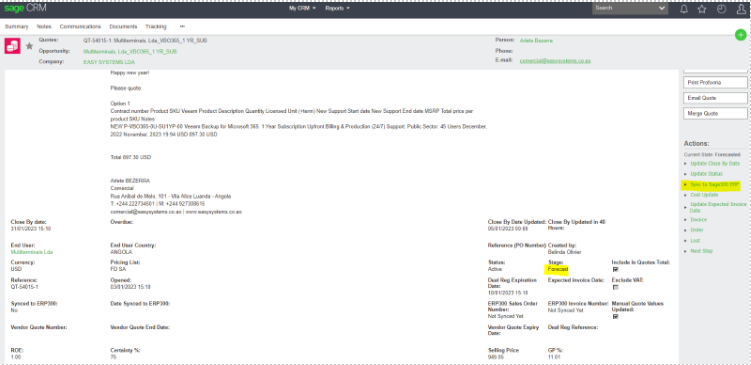
Task: Click the Sage CRM logo
Action: pos(25,9)
